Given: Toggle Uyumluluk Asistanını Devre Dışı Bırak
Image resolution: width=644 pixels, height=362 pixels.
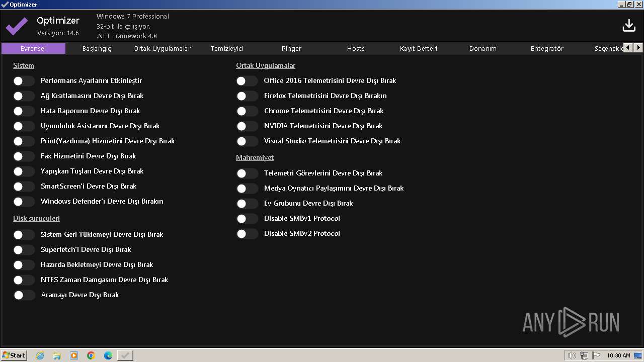Looking at the screenshot, I should (x=24, y=126).
